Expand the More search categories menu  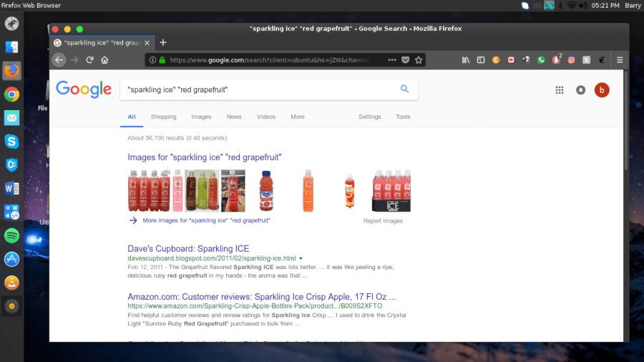pos(298,117)
